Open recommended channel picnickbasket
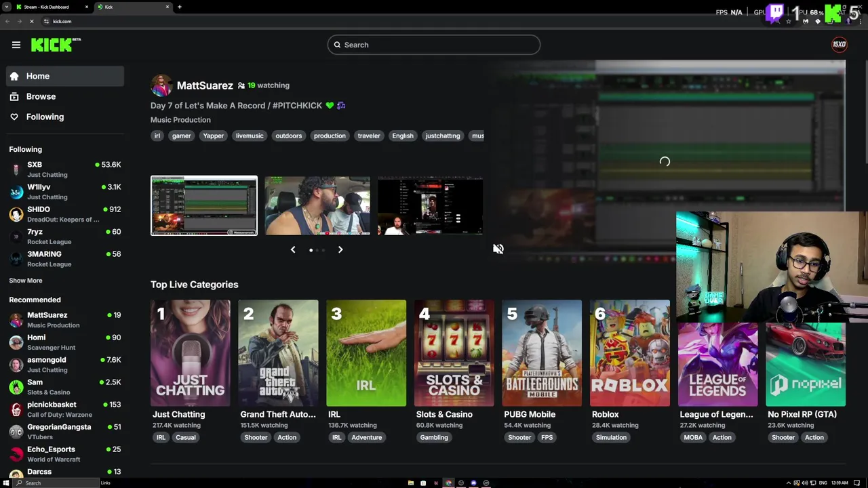Screen dimensions: 868x488 point(65,409)
